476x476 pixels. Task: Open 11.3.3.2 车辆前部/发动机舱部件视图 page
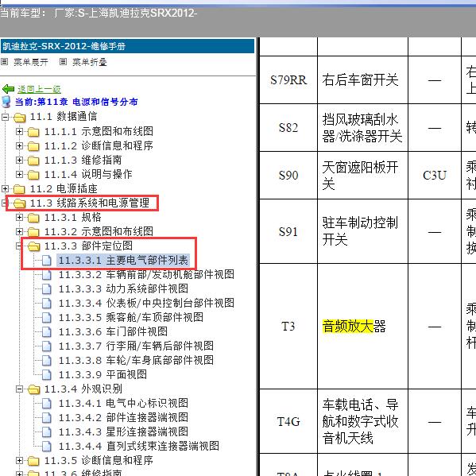pyautogui.click(x=146, y=274)
